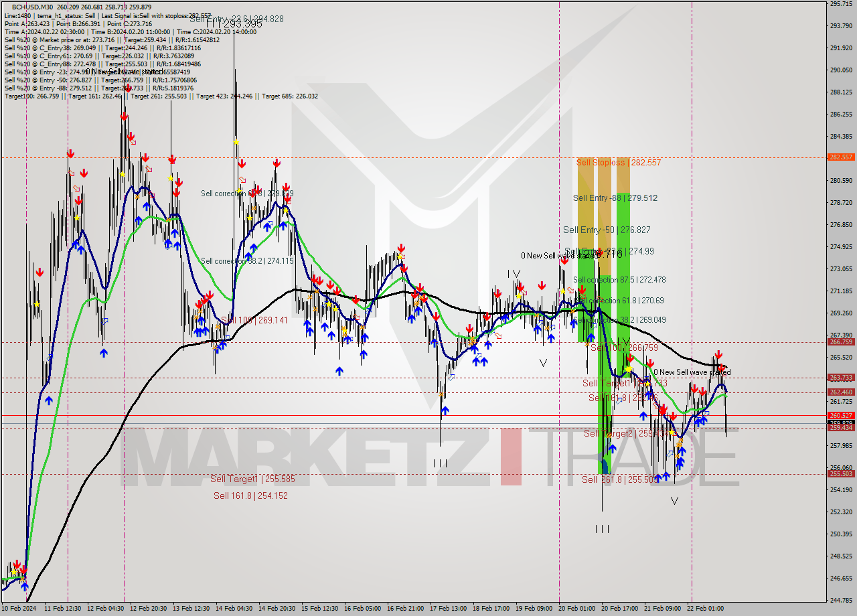Click the 'Sell 261.8 | 255.50' label
Screen dimensions: 857x616
coord(620,479)
